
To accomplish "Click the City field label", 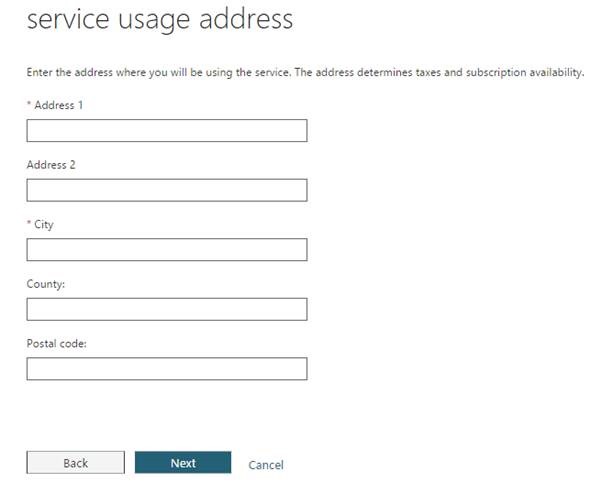I will [44, 225].
